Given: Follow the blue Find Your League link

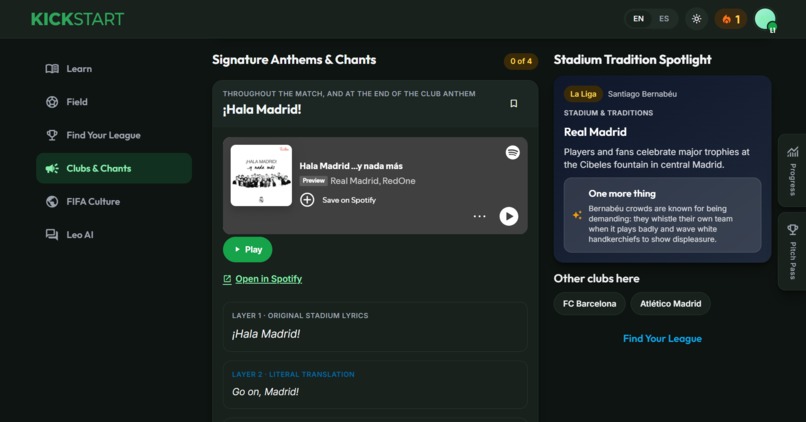Looking at the screenshot, I should click(662, 339).
